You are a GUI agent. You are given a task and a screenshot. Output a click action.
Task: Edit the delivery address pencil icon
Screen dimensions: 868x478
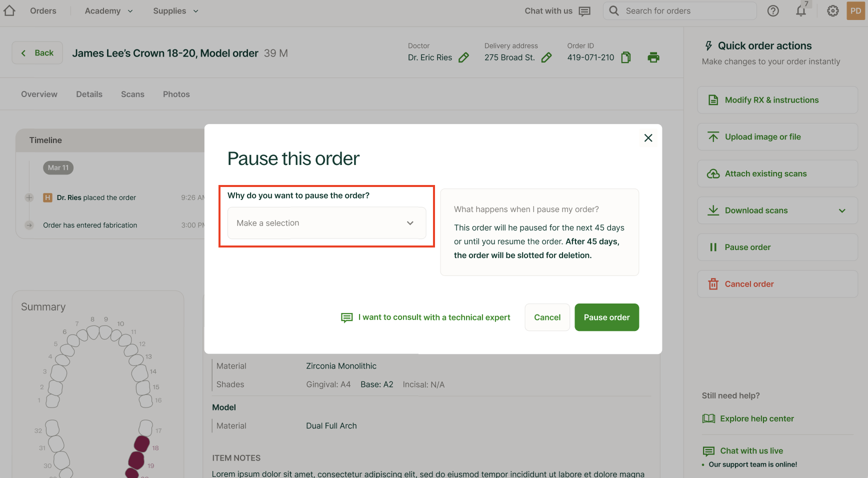[546, 57]
